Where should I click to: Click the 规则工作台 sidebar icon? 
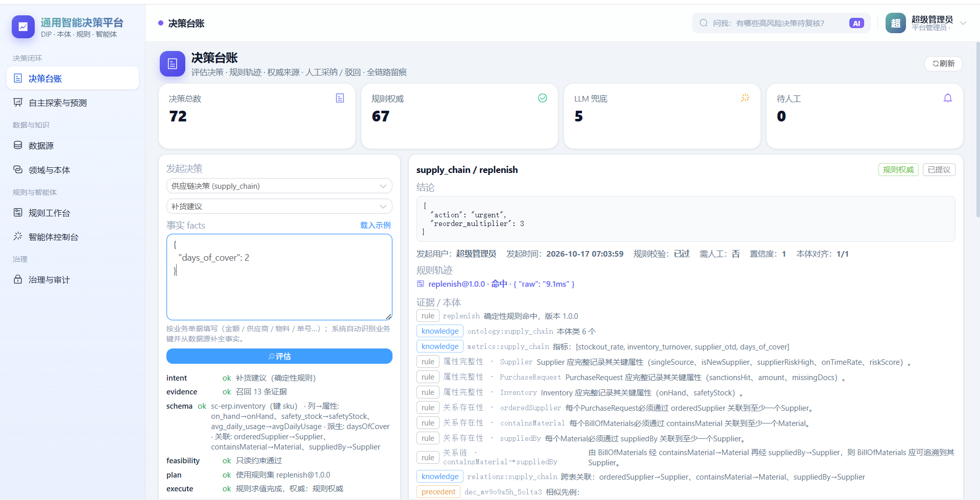18,212
